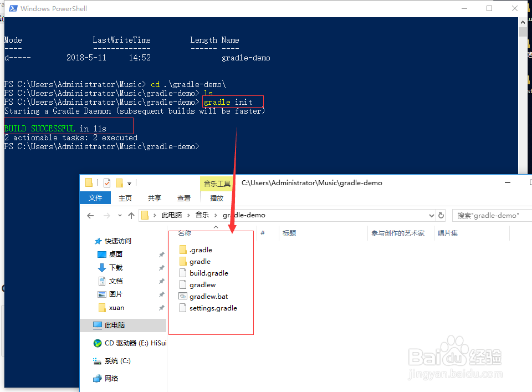The height and width of the screenshot is (392, 532).
Task: Minimize the Explorer window
Action: click(x=508, y=182)
